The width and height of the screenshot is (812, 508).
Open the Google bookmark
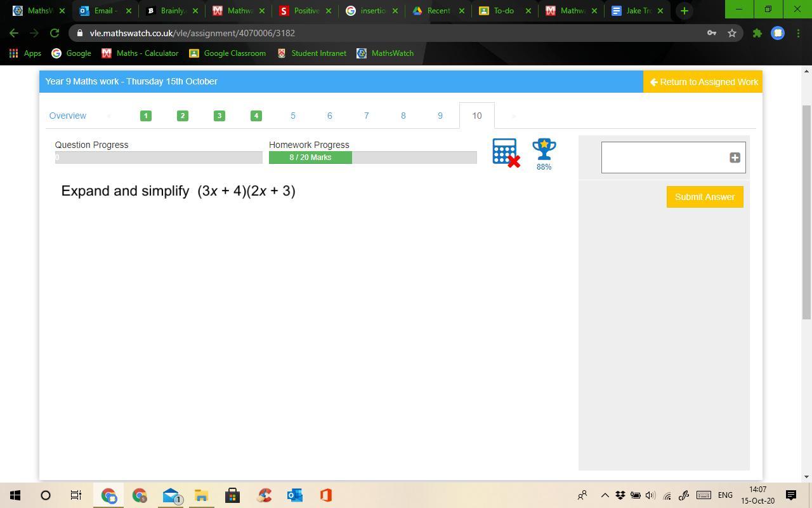[71, 53]
